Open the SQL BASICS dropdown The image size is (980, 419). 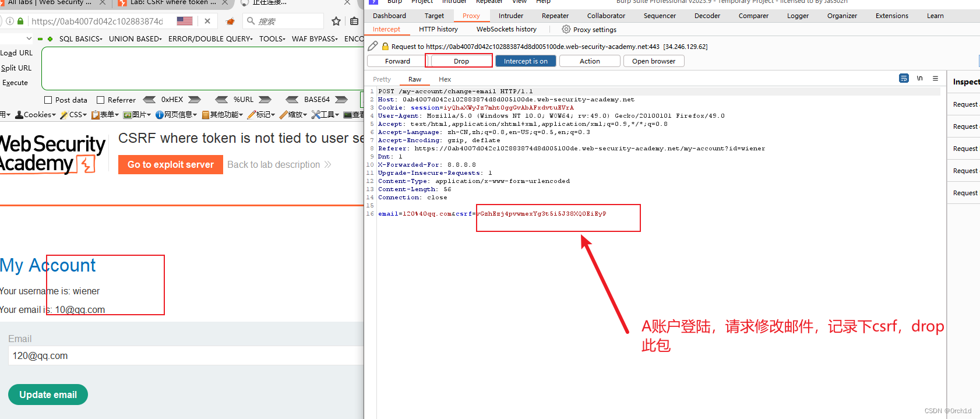pos(81,39)
